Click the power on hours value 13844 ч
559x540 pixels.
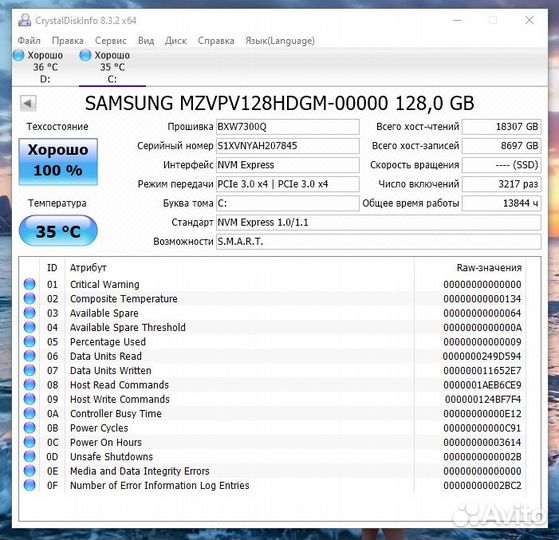502,203
